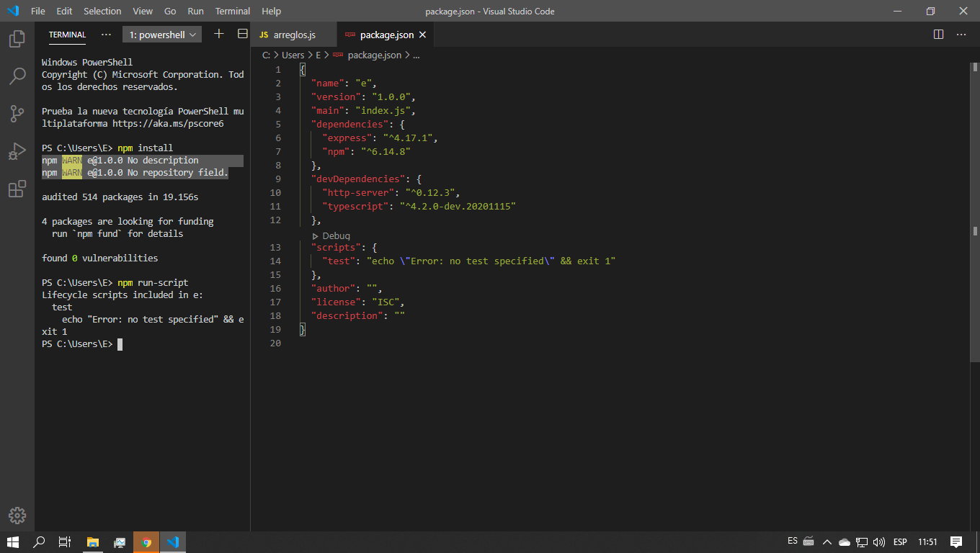Open the Source Control view

[x=17, y=114]
